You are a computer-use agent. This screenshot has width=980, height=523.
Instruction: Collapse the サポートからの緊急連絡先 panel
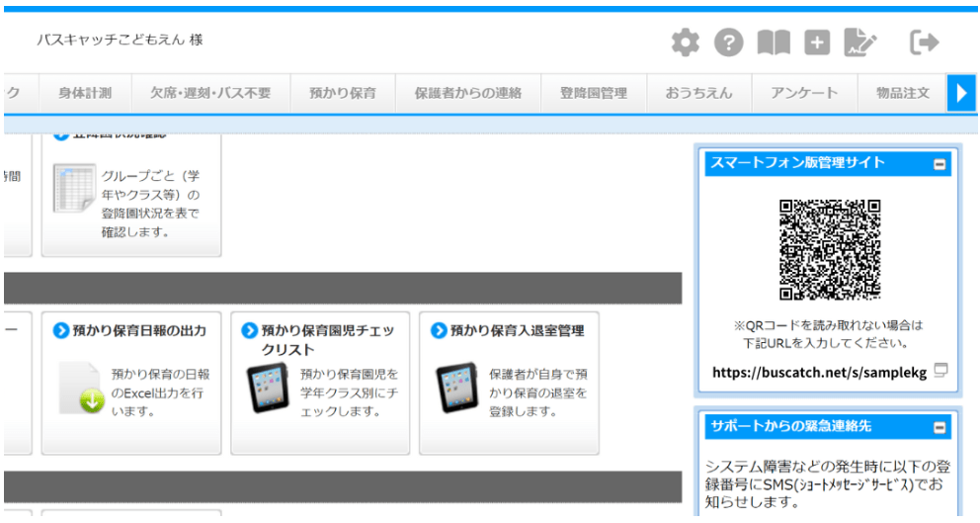coord(939,427)
